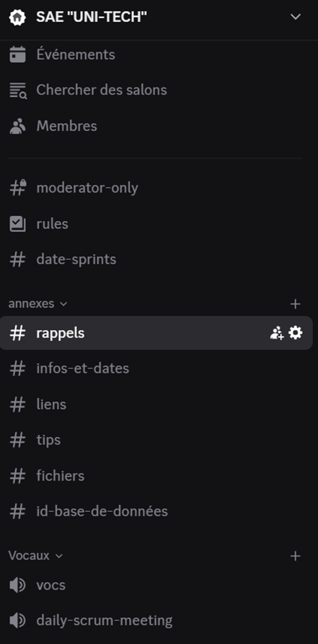Click the server home icon beside SAE "UNI-TECH"
Image resolution: width=318 pixels, height=644 pixels.
click(x=17, y=18)
